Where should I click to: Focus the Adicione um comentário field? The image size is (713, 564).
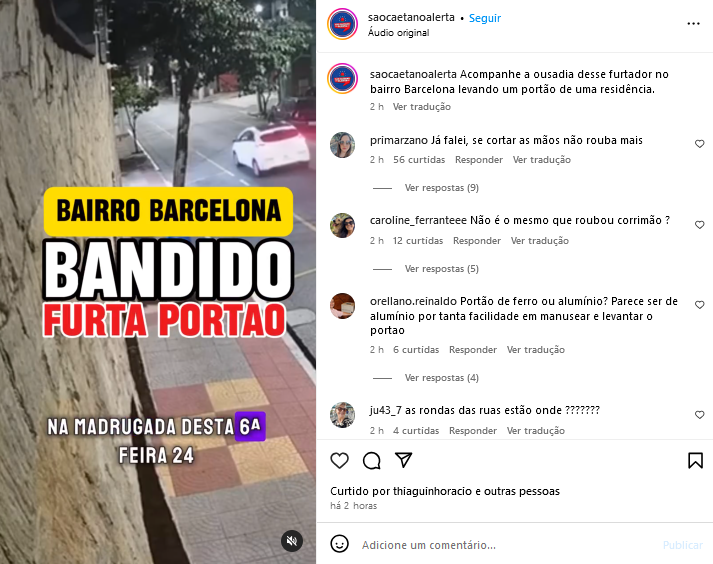point(505,545)
